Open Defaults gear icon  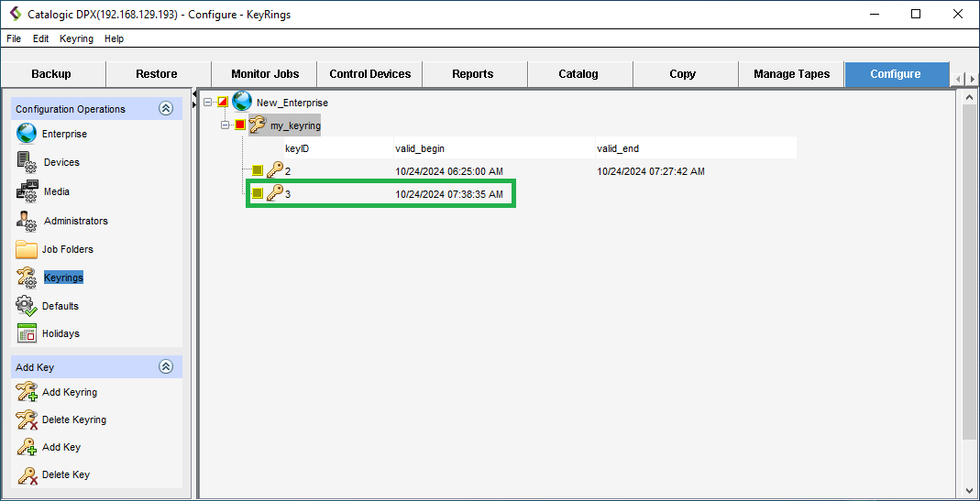click(27, 306)
